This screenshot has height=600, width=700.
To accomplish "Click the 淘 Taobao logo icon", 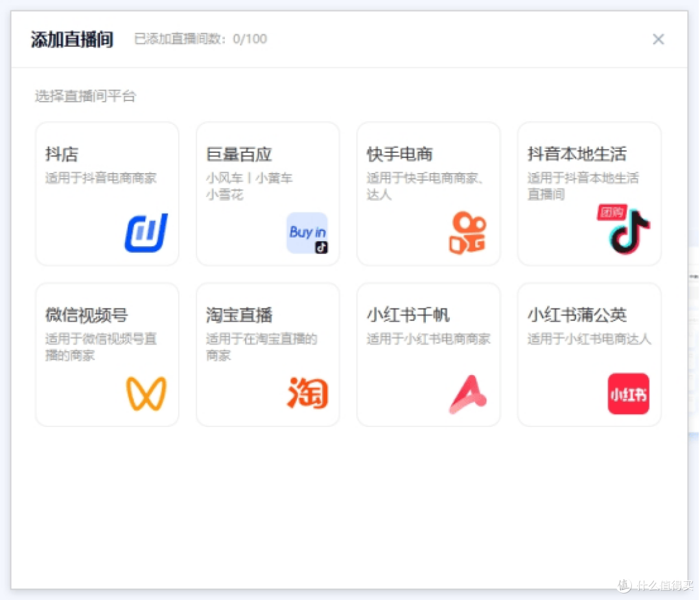I will point(308,393).
